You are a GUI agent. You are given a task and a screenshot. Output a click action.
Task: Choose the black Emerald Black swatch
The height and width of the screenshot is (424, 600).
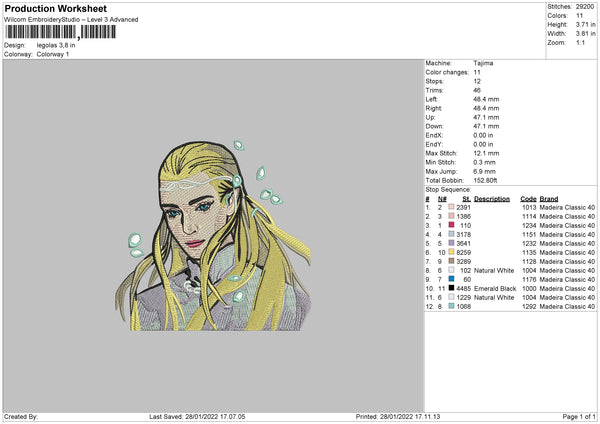click(452, 288)
